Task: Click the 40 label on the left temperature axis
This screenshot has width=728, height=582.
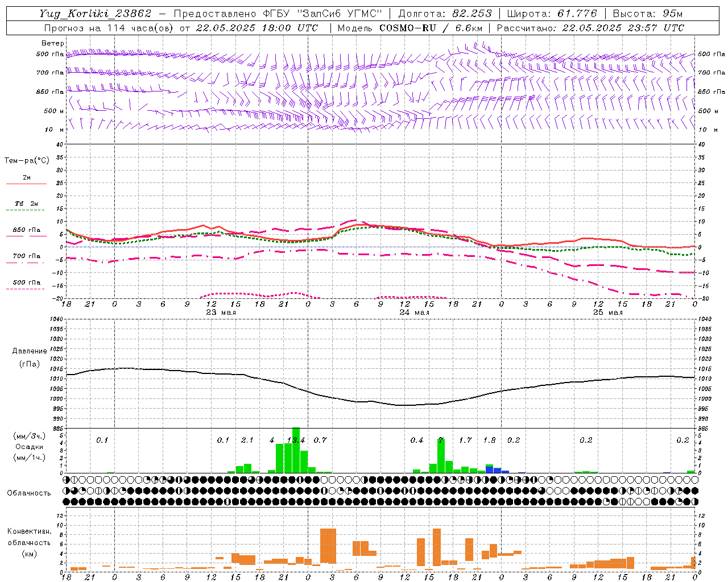Action: coord(60,144)
